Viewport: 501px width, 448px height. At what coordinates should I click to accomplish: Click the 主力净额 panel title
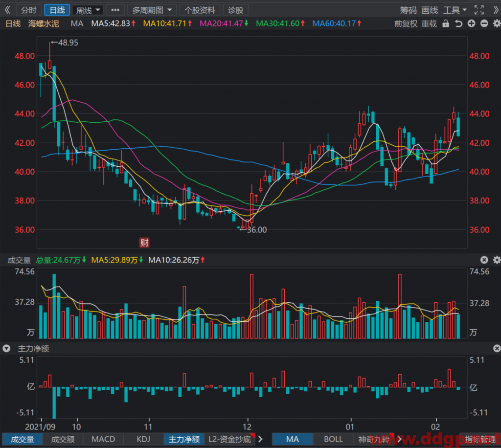[34, 348]
